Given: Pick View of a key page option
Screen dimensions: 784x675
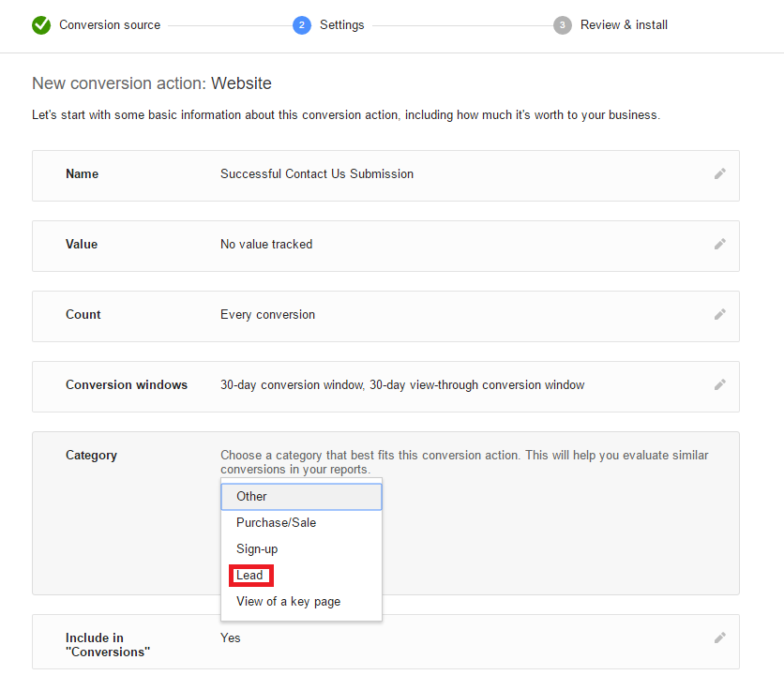Looking at the screenshot, I should [301, 602].
